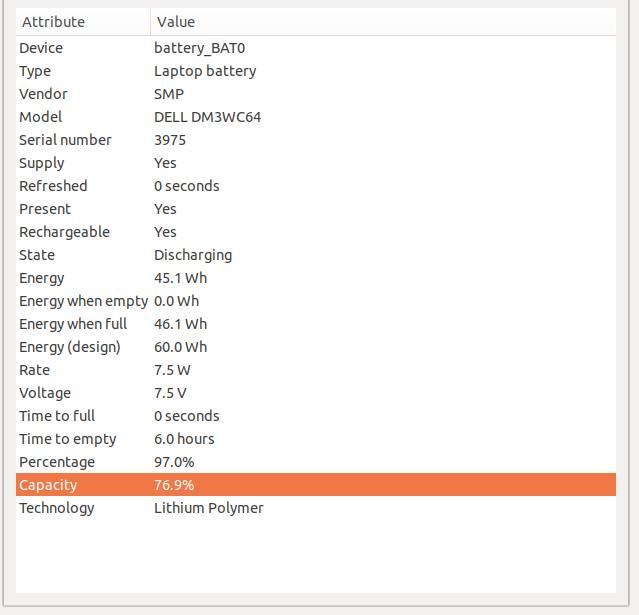Select the State row showing Discharging

point(316,255)
